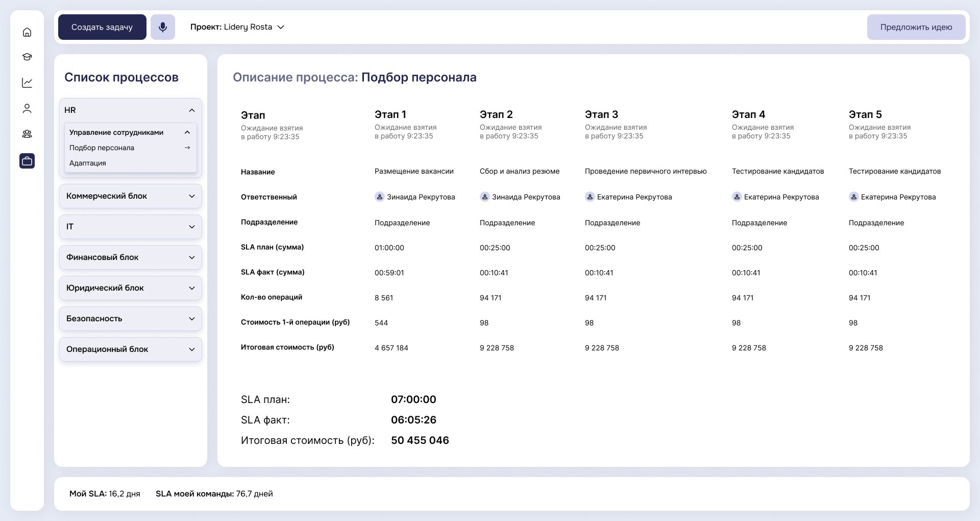Image resolution: width=980 pixels, height=521 pixels.
Task: Select Адаптация in the process list
Action: point(88,163)
